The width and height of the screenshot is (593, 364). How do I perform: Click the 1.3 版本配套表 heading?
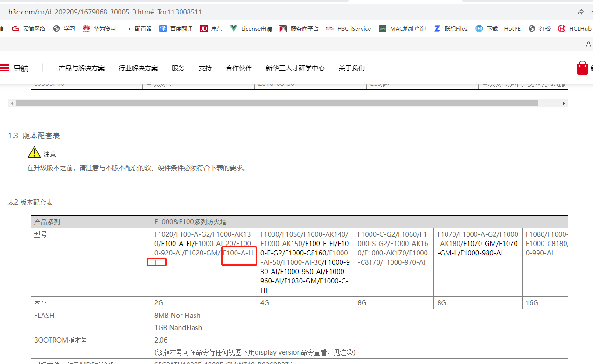tap(34, 136)
